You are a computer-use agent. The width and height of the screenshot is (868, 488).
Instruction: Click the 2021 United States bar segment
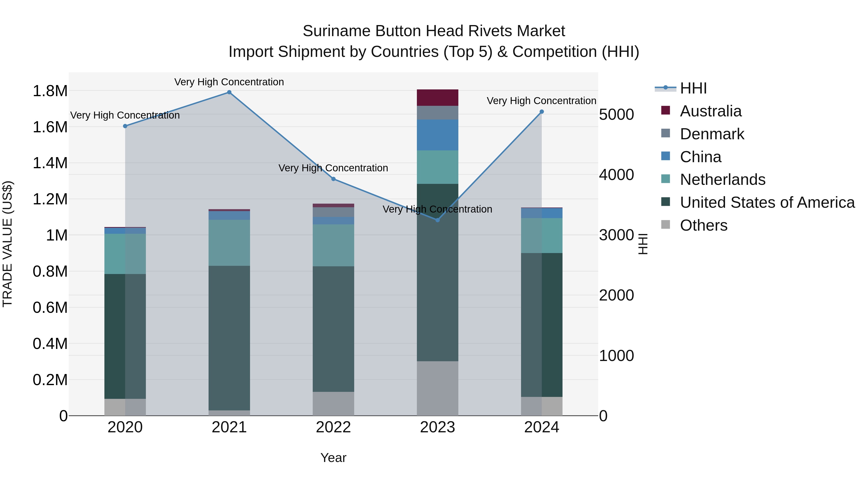click(x=229, y=338)
